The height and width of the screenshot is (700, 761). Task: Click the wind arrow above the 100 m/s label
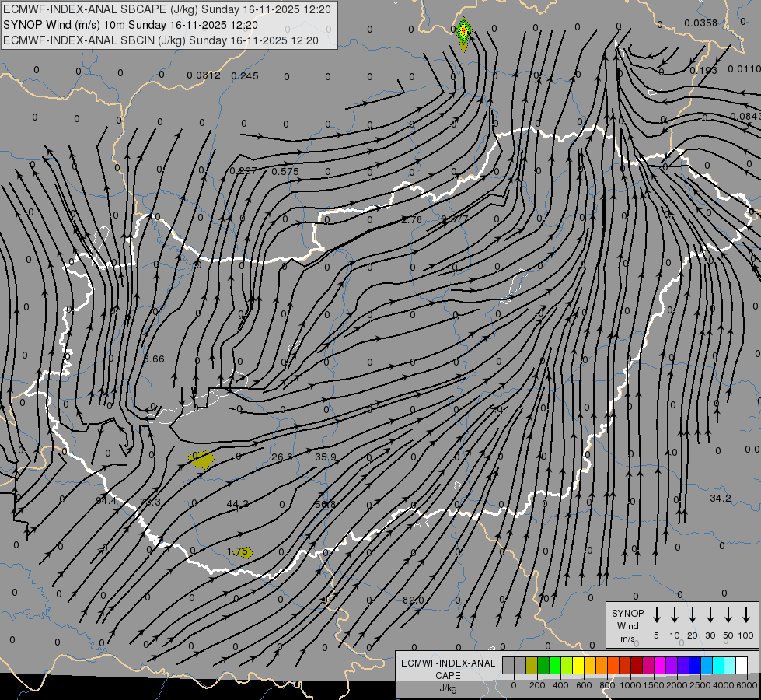pyautogui.click(x=746, y=615)
